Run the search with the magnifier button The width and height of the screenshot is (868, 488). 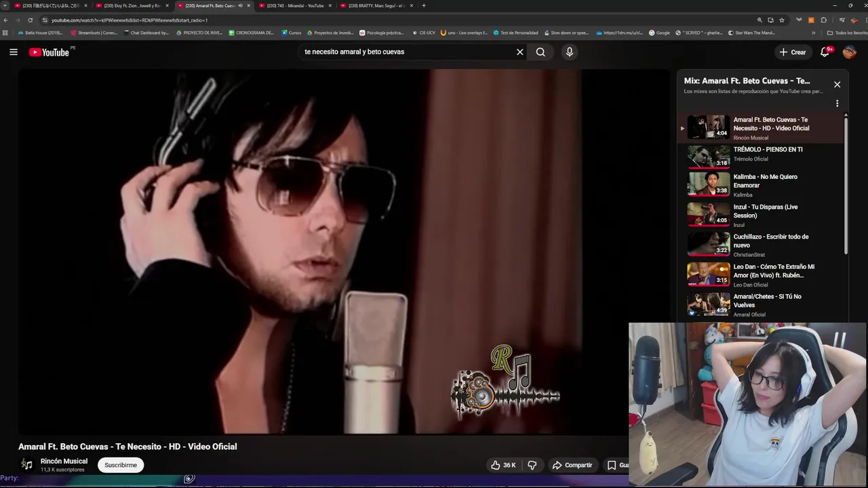540,52
